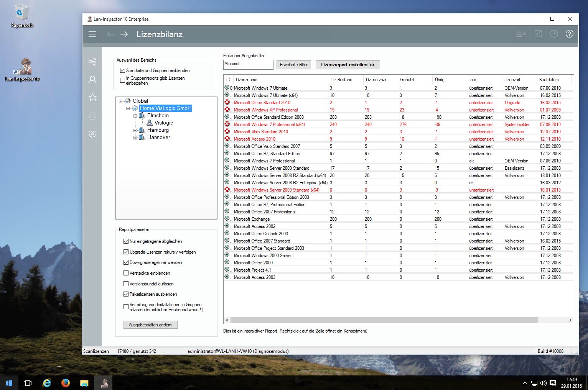Open the user sidebar icon
588x390 pixels.
pyautogui.click(x=92, y=80)
